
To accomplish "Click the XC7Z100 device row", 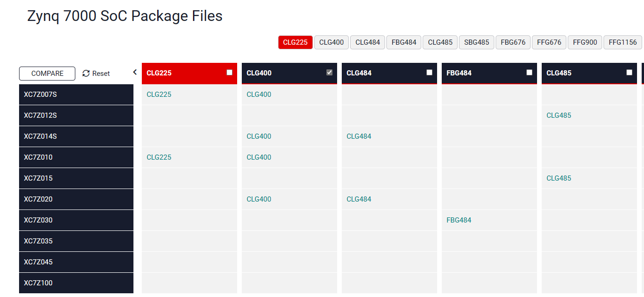I will [76, 283].
